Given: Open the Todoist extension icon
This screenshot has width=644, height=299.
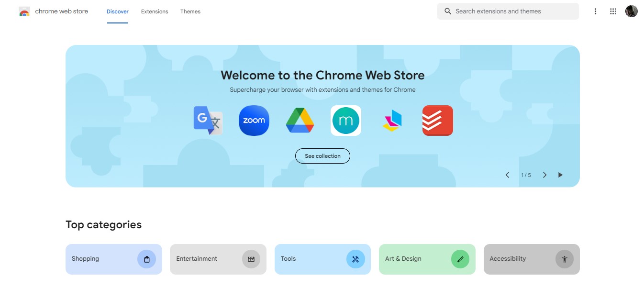Looking at the screenshot, I should tap(438, 121).
